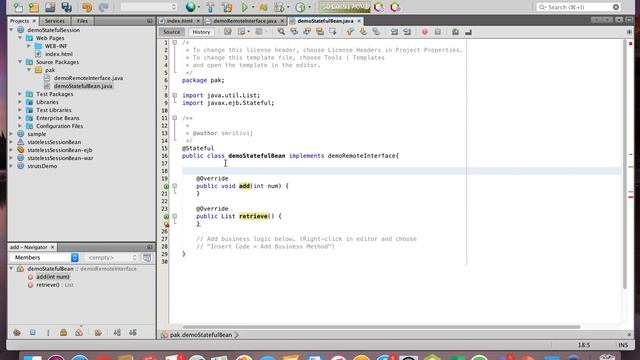Image resolution: width=640 pixels, height=360 pixels.
Task: Open the index.html editor tab
Action: tap(179, 21)
